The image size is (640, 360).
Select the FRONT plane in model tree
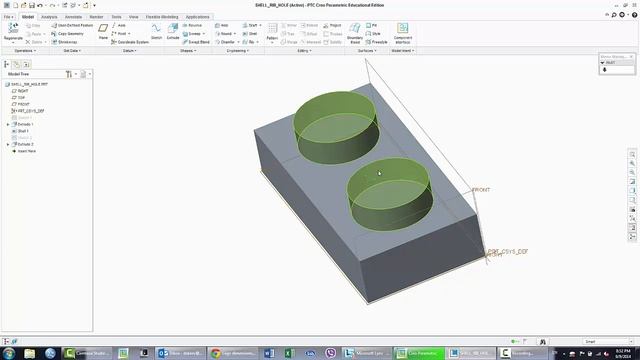coord(21,104)
